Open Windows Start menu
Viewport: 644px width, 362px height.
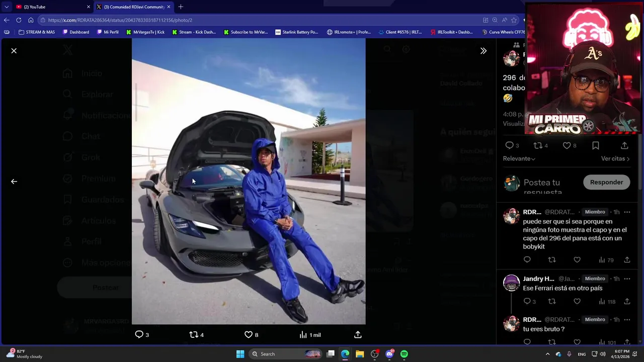click(240, 354)
